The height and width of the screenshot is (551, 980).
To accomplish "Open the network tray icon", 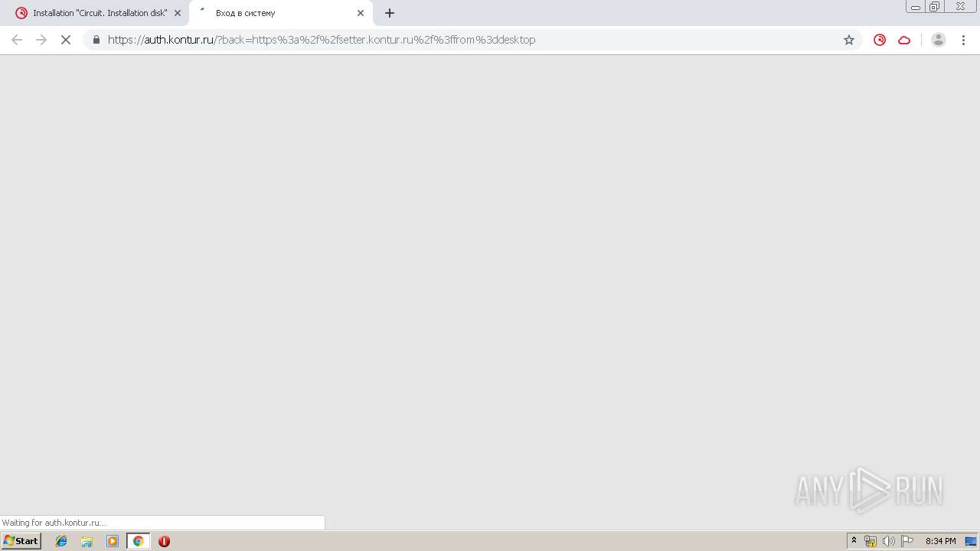I will 871,541.
